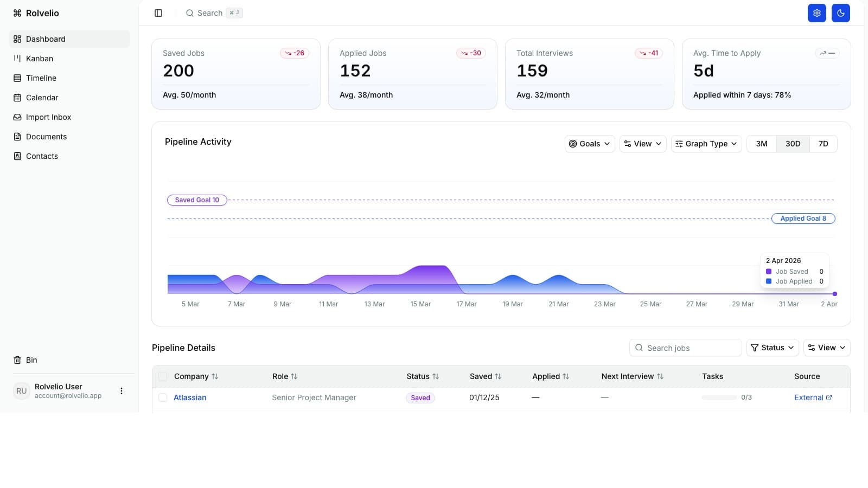Click the Contacts book icon

tap(17, 156)
